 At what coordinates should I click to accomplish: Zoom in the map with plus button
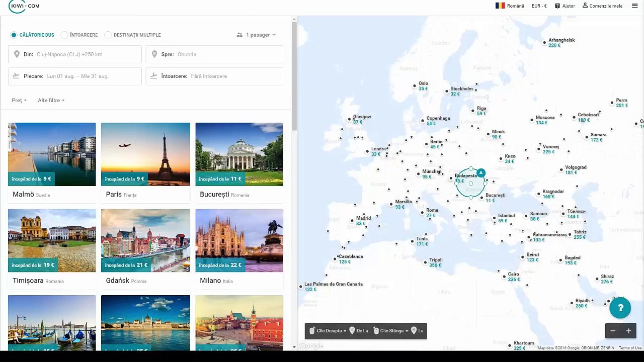tap(628, 331)
